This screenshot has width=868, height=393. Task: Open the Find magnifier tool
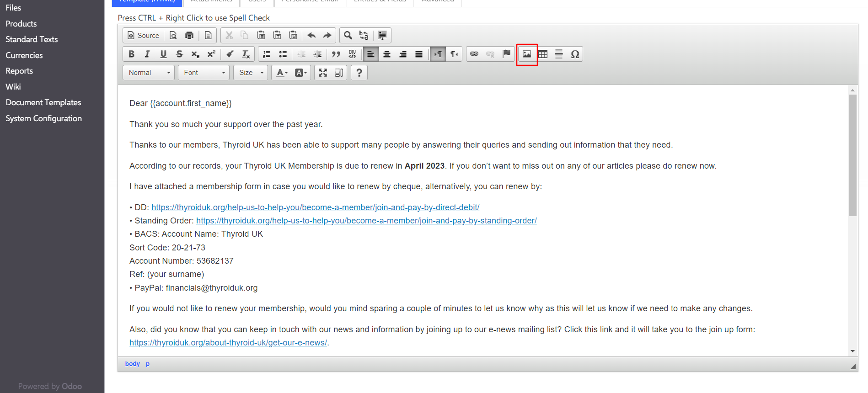click(x=348, y=35)
